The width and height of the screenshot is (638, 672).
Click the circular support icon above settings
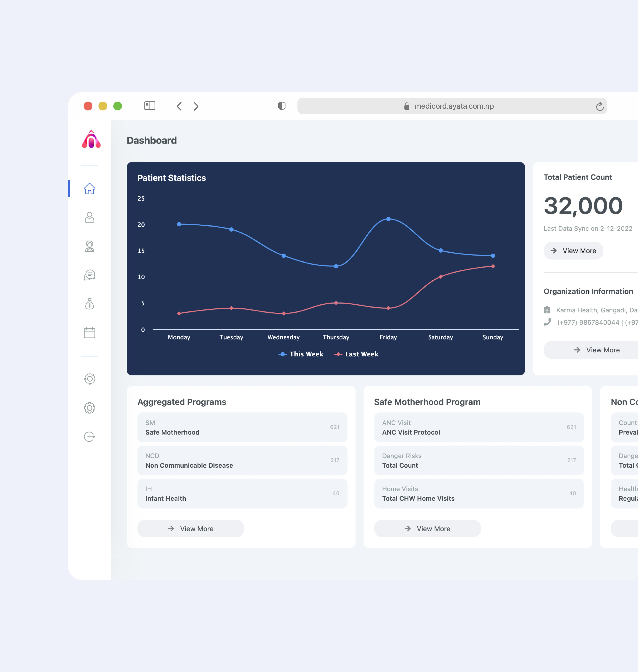pos(89,379)
